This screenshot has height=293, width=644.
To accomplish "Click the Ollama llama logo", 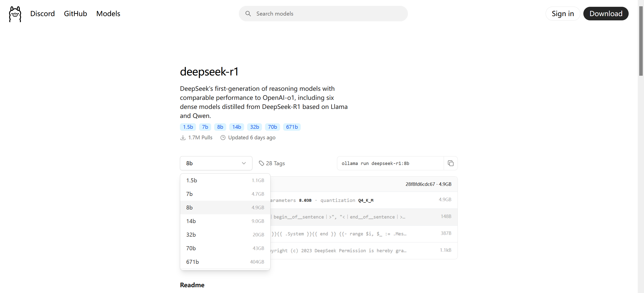I will pos(15,14).
